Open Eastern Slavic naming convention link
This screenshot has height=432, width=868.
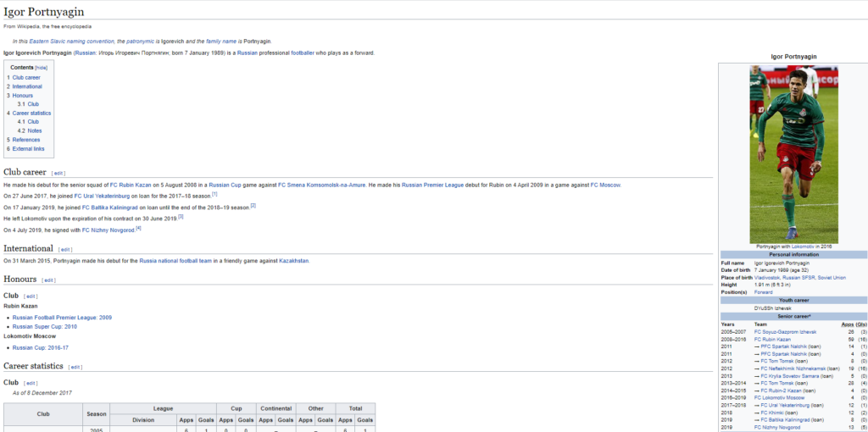(73, 42)
